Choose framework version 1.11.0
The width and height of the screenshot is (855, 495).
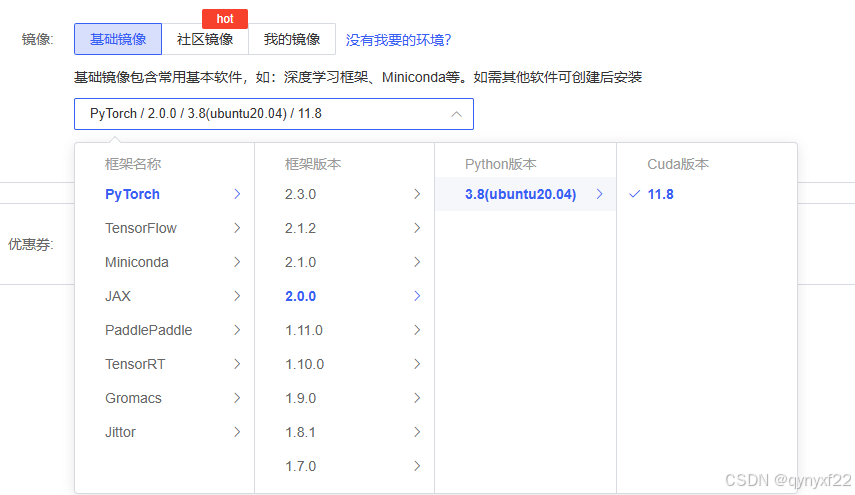point(345,330)
